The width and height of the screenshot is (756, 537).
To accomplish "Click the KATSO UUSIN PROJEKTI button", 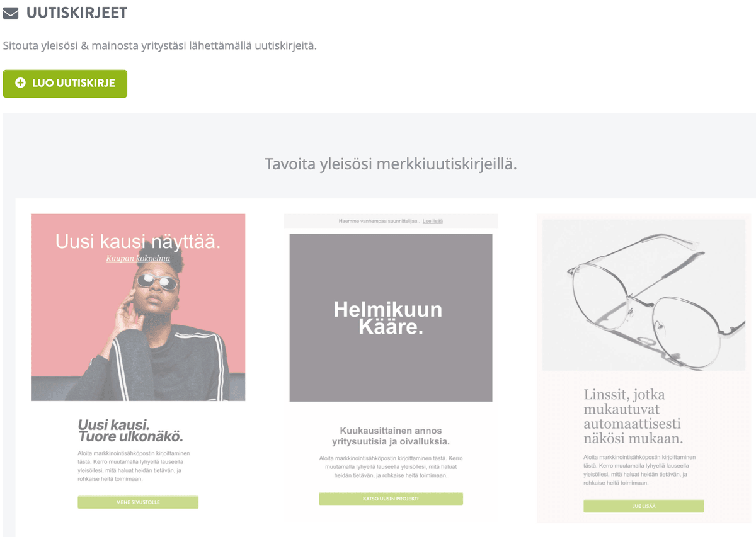I will (x=391, y=499).
